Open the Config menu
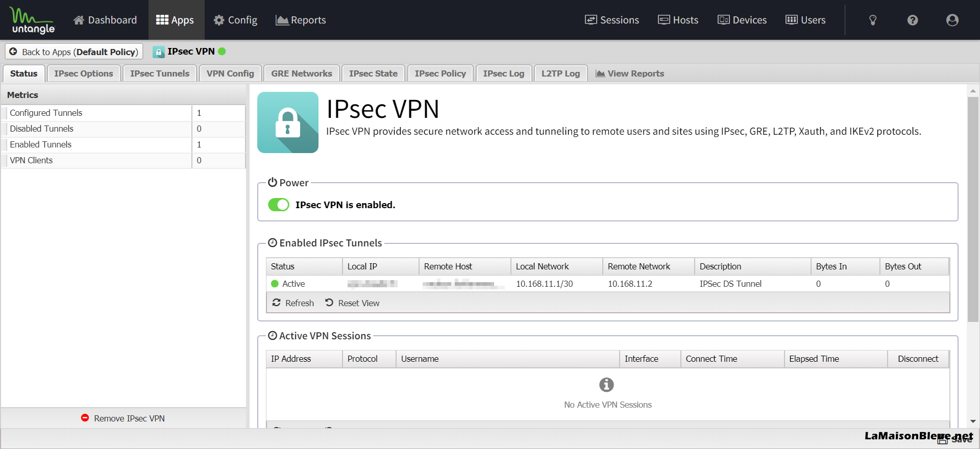 [235, 20]
